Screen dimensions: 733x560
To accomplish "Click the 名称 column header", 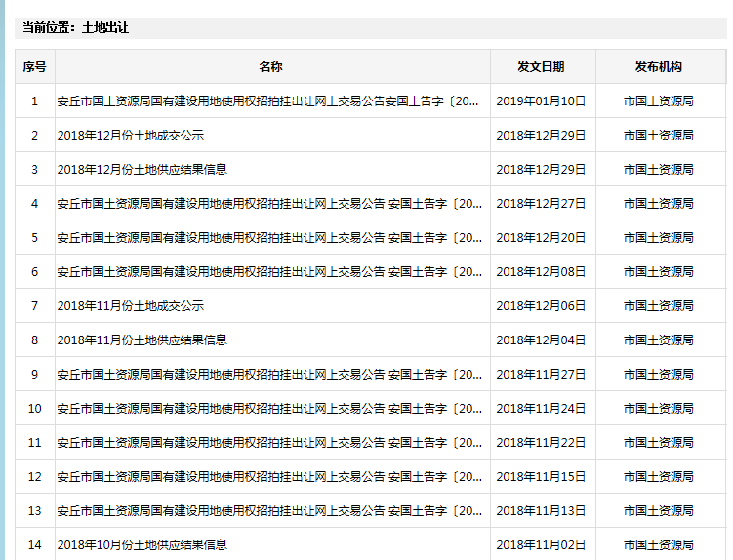I will click(x=271, y=67).
